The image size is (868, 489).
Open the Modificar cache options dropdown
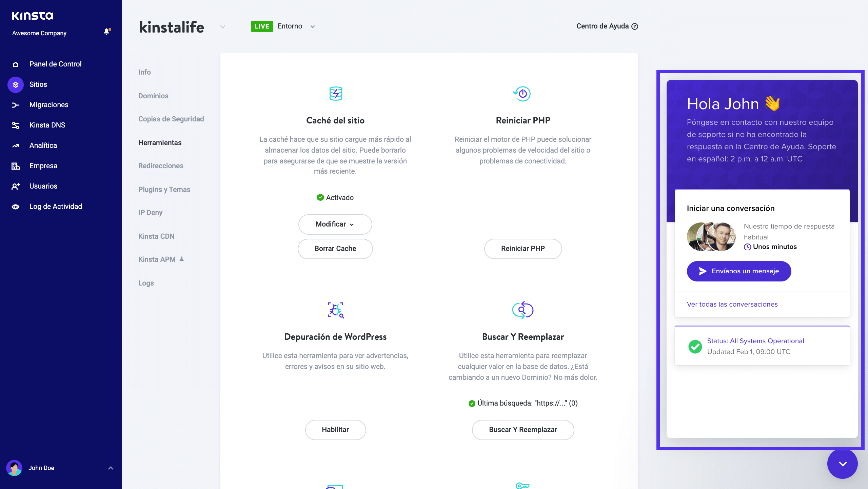click(x=335, y=224)
